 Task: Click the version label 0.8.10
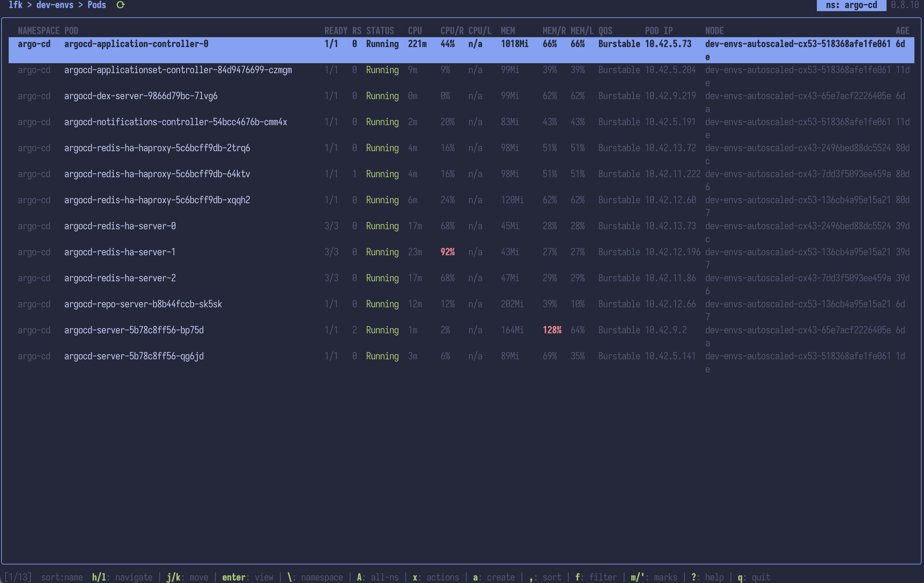click(906, 5)
